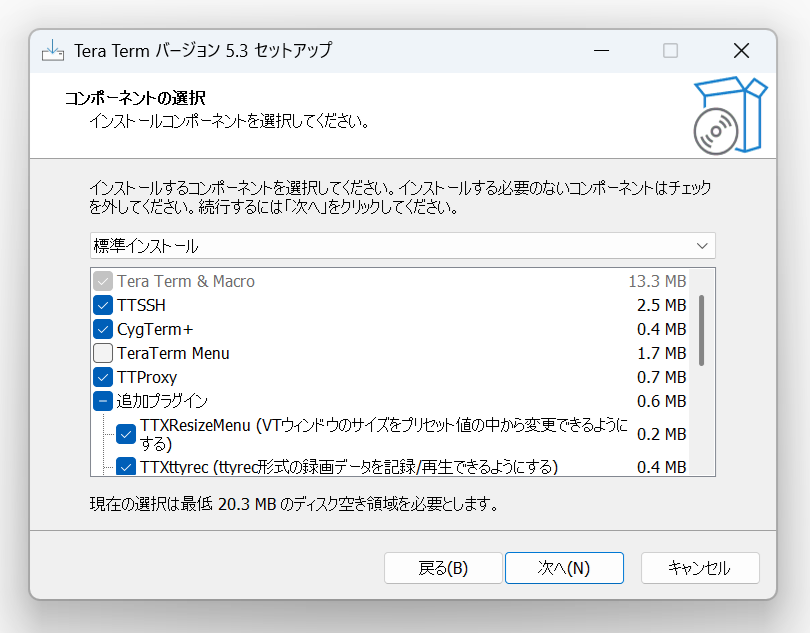Viewport: 810px width, 633px height.
Task: Toggle the 追加プラグイン group checkbox
Action: tap(103, 401)
